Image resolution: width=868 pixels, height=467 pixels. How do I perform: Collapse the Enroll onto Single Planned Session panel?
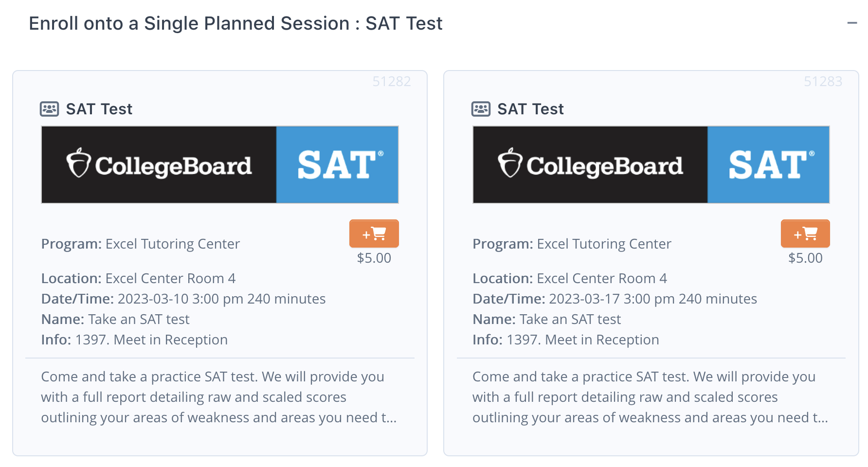[852, 23]
